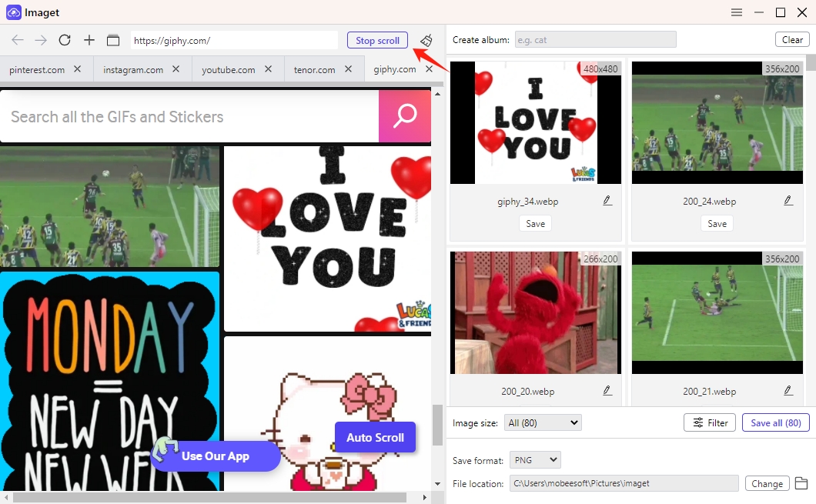The width and height of the screenshot is (816, 504).
Task: Click Save all (80) button
Action: (x=776, y=423)
